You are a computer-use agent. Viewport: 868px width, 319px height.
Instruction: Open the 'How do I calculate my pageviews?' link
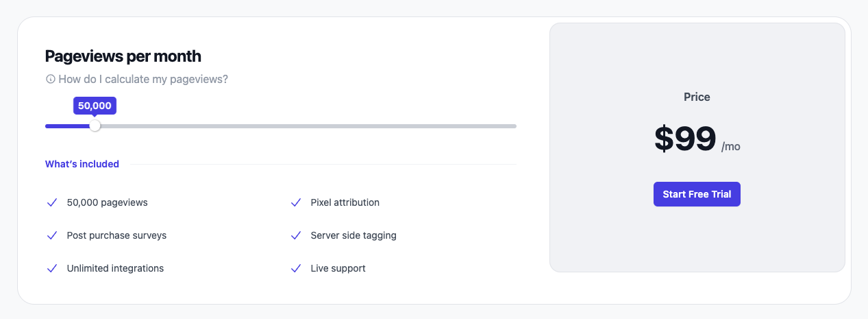click(143, 80)
